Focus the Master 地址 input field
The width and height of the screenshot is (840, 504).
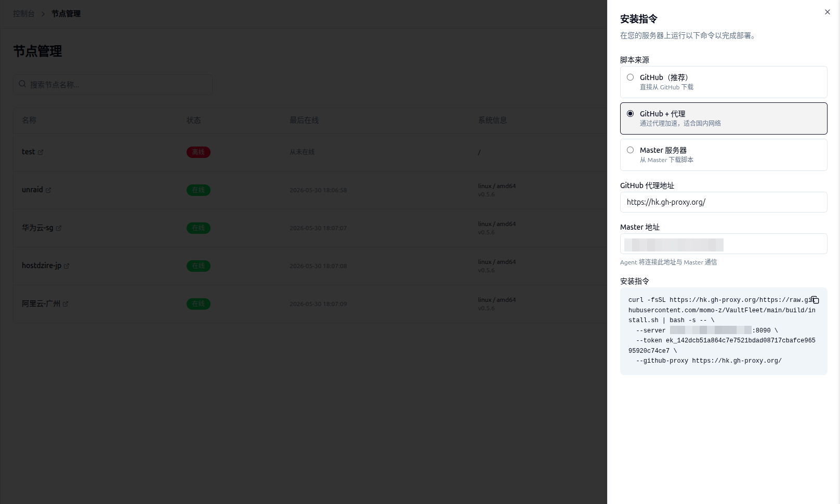(x=724, y=244)
